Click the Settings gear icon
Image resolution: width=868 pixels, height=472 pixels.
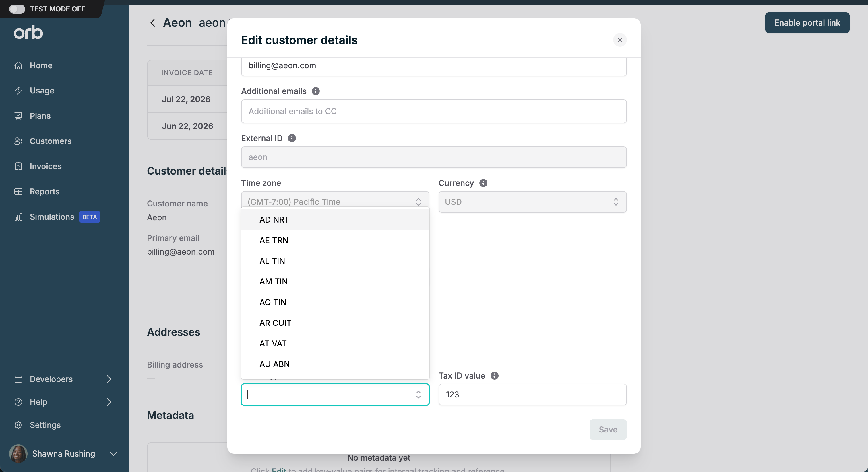click(19, 425)
